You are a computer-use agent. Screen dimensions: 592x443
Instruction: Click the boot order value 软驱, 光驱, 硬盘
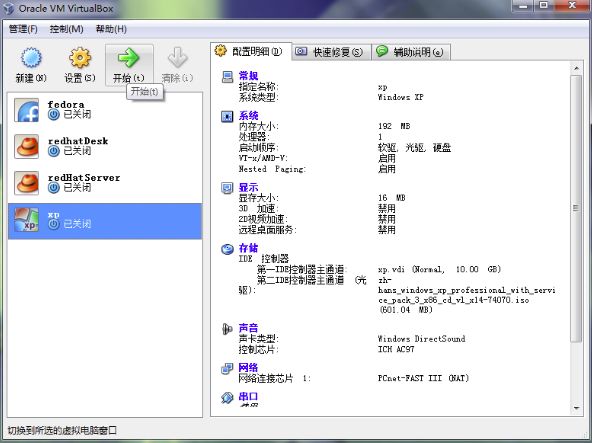pyautogui.click(x=415, y=148)
